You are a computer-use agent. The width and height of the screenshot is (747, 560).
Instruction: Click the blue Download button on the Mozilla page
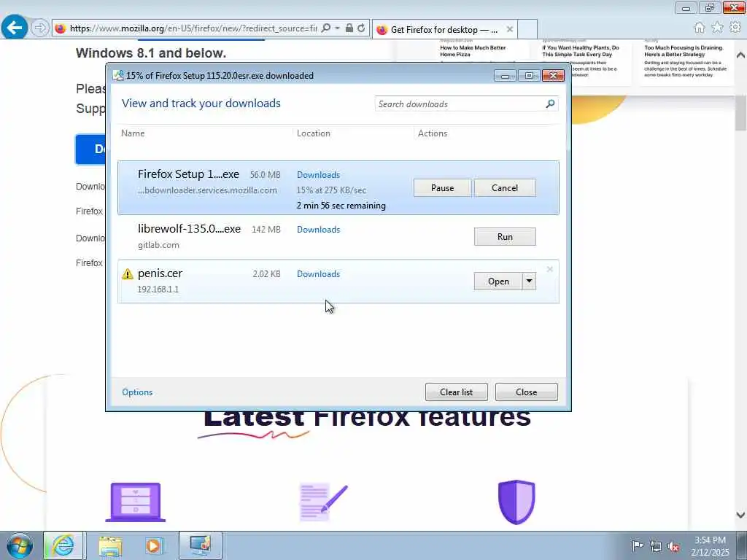pos(90,149)
